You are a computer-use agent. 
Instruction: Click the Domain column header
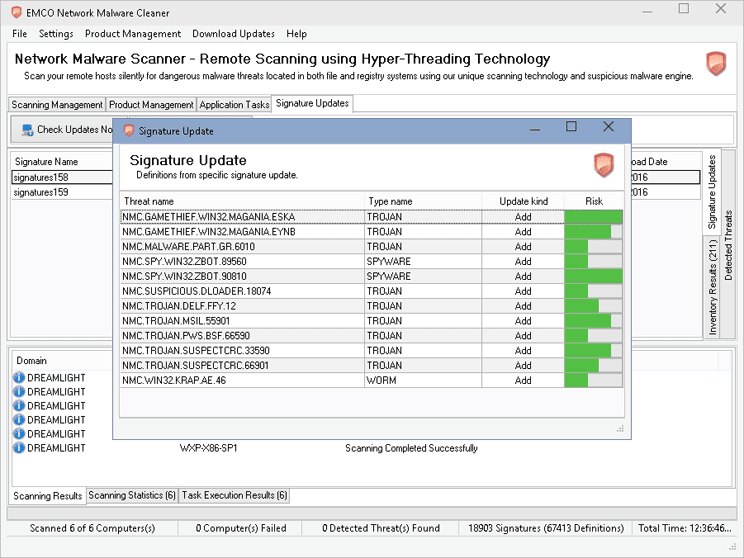point(62,361)
